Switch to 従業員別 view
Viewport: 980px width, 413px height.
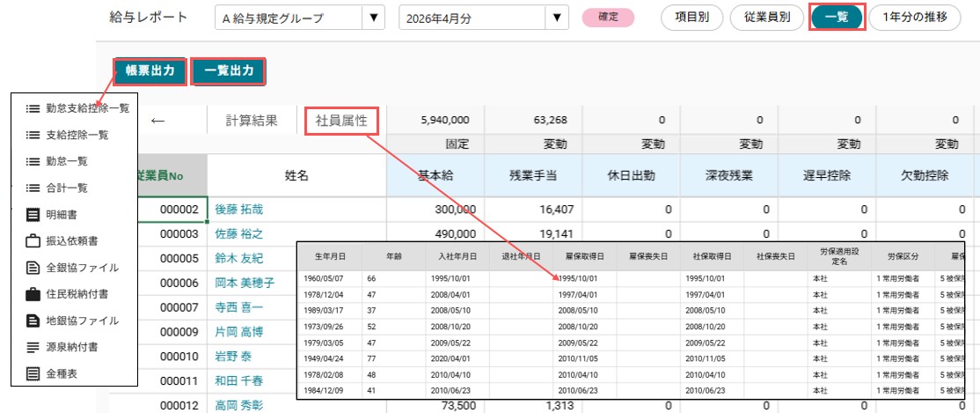[767, 18]
